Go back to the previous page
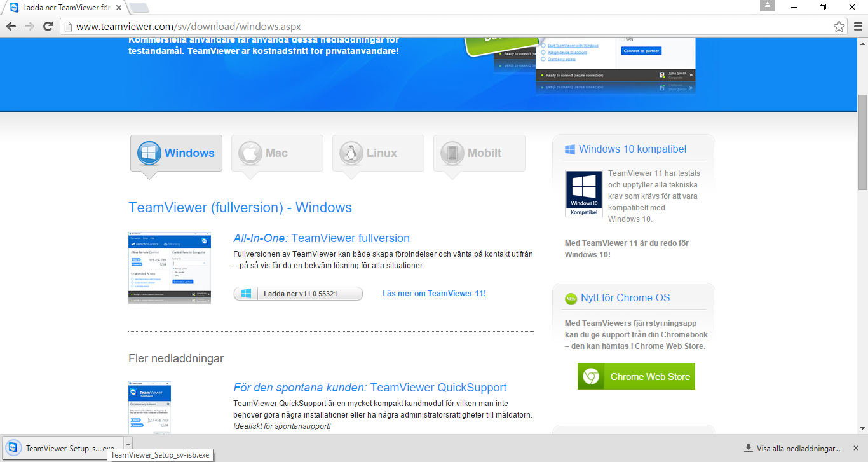 (11, 26)
